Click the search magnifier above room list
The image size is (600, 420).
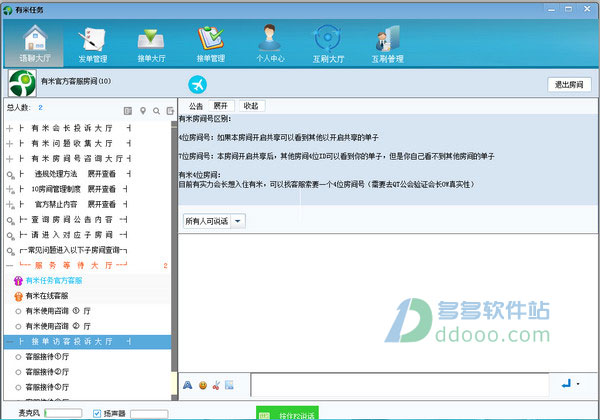157,111
